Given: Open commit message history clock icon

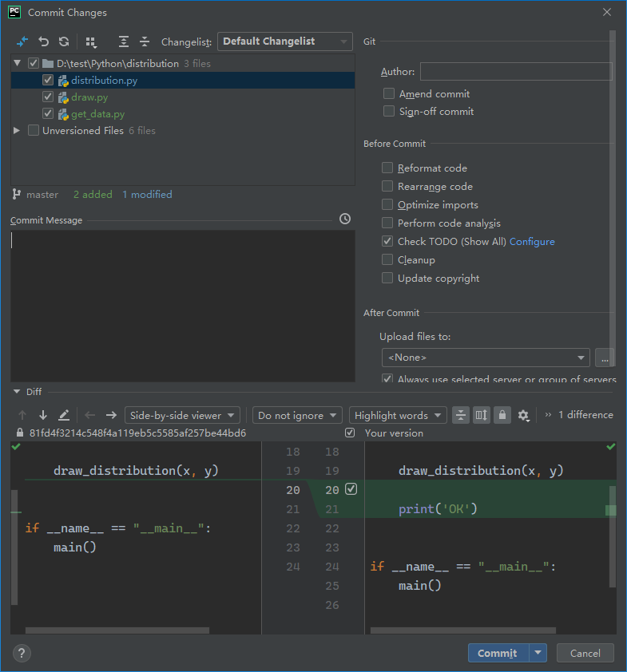Looking at the screenshot, I should [x=345, y=219].
